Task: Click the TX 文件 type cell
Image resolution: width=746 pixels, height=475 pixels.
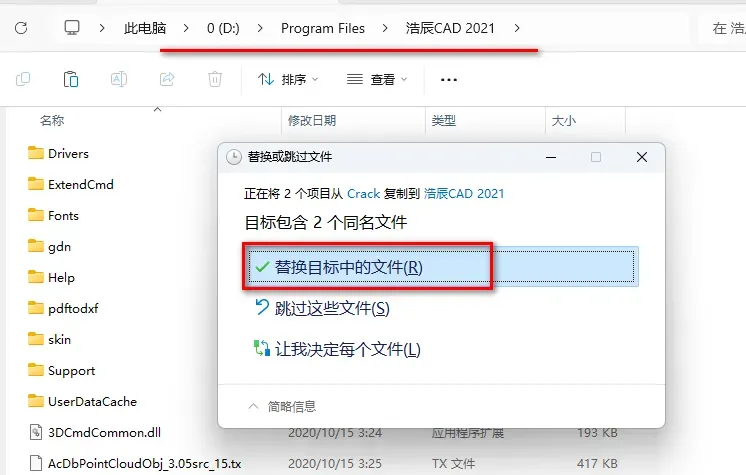Action: [x=453, y=464]
